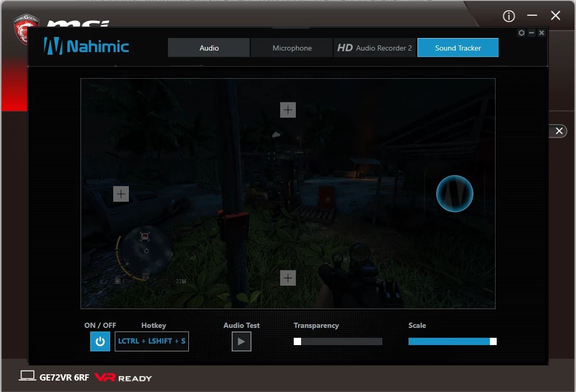Click the left plus position marker
The width and height of the screenshot is (576, 392).
121,194
